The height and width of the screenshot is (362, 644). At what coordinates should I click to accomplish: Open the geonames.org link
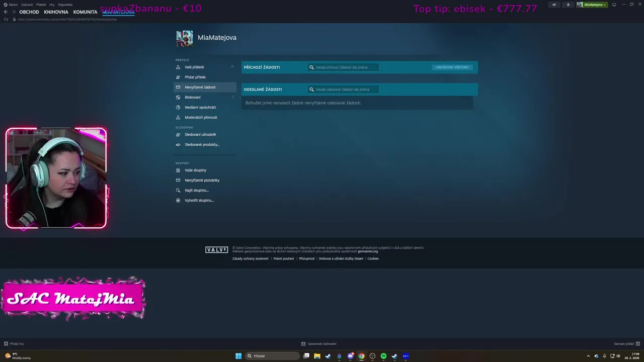(368, 251)
